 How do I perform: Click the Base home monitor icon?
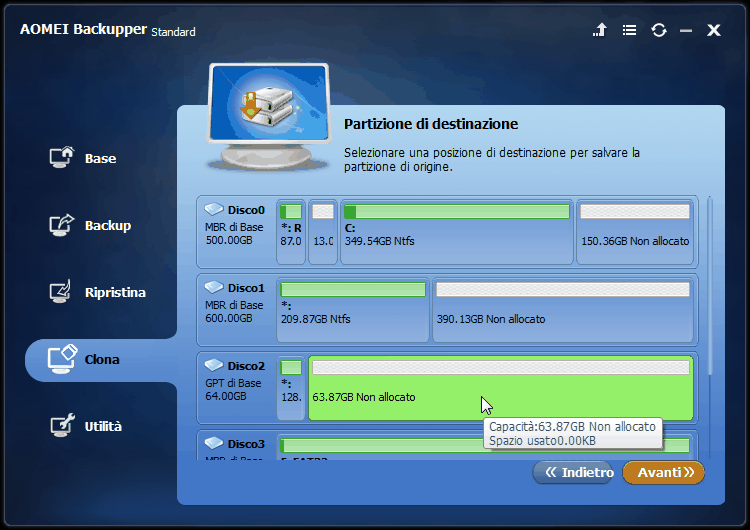coord(62,157)
